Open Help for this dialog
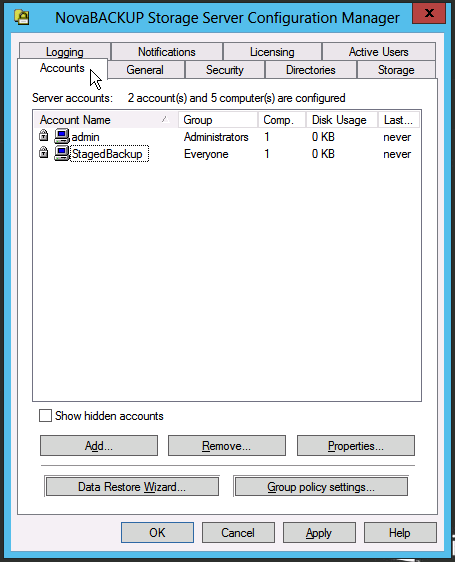Screen dimensions: 455x562 coord(400,532)
